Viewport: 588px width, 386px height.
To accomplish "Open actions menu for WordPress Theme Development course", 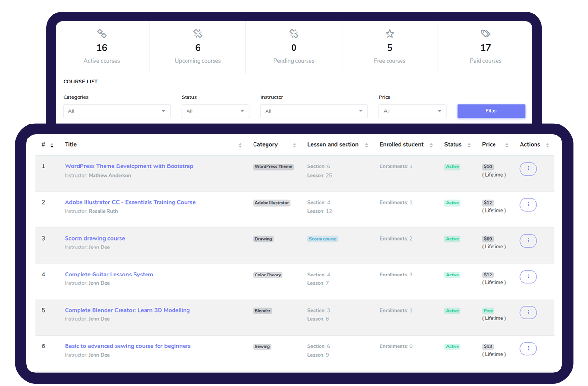I will (528, 169).
